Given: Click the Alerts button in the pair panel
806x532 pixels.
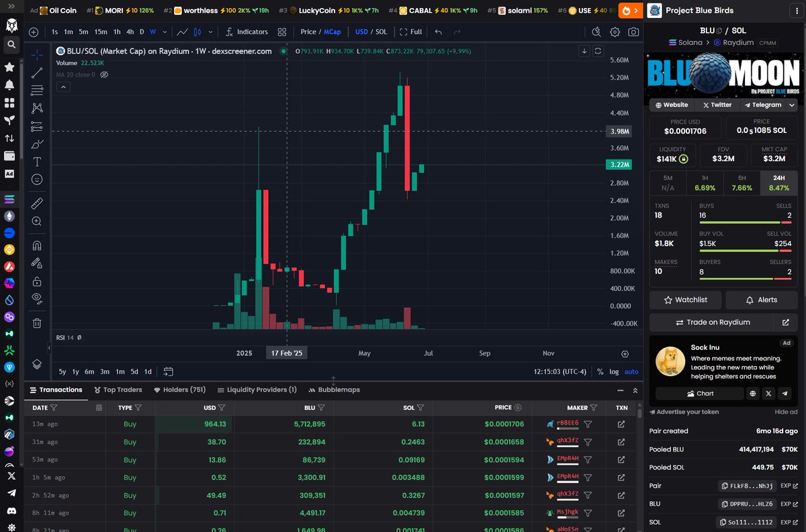Looking at the screenshot, I should [x=762, y=300].
